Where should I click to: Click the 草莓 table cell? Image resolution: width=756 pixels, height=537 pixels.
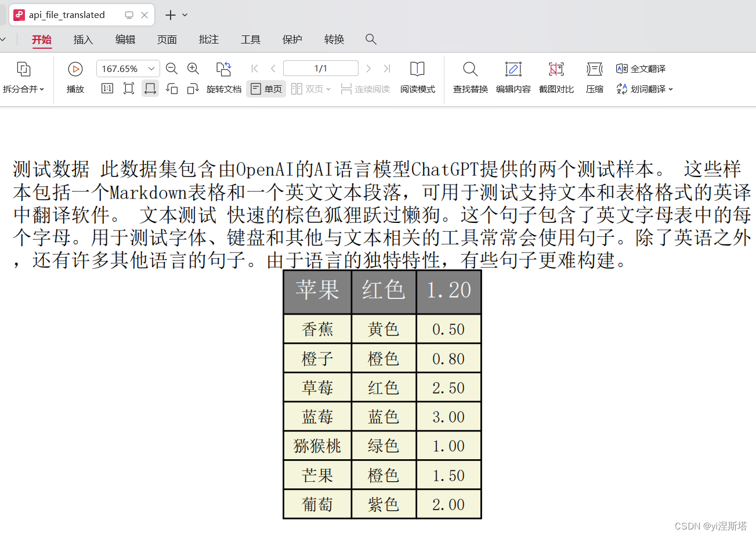317,387
